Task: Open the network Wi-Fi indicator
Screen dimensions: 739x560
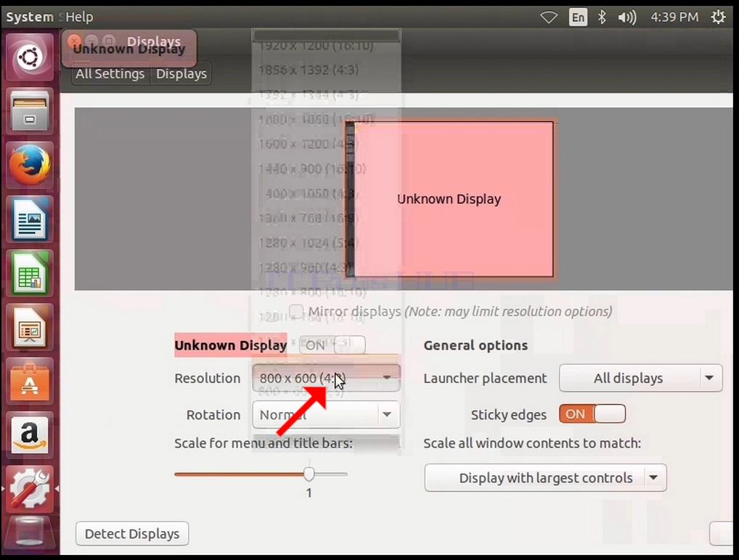Action: pyautogui.click(x=549, y=17)
